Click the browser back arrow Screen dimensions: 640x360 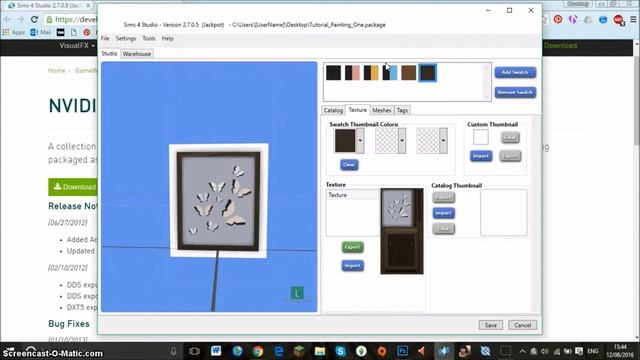click(8, 19)
